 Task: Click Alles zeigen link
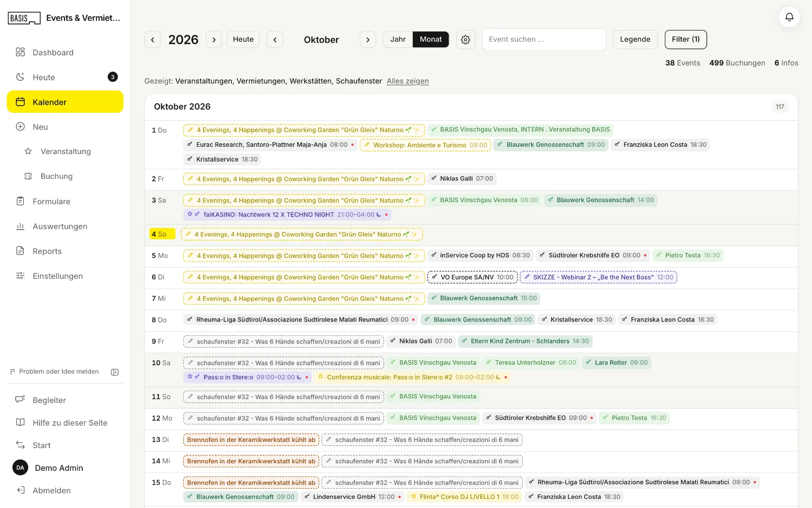click(408, 81)
